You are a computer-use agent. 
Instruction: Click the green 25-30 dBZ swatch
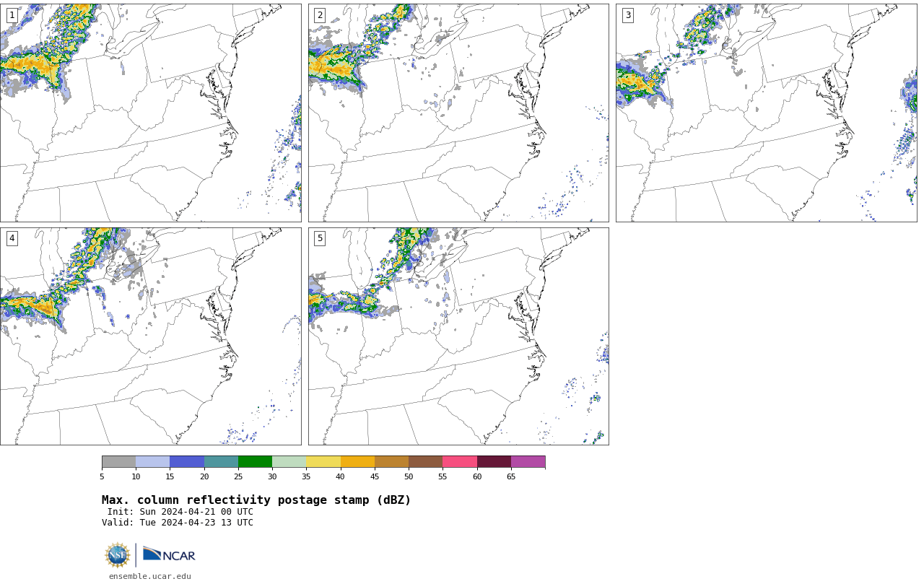255,462
